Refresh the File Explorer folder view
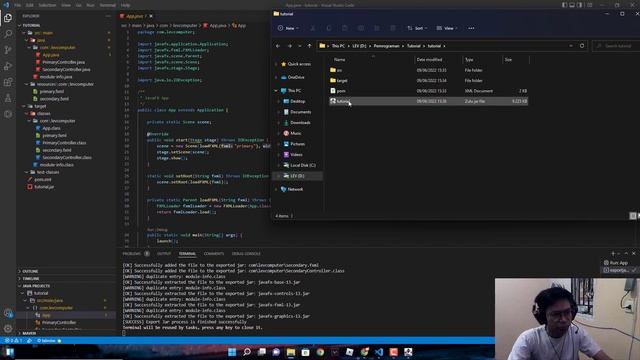 click(x=582, y=46)
